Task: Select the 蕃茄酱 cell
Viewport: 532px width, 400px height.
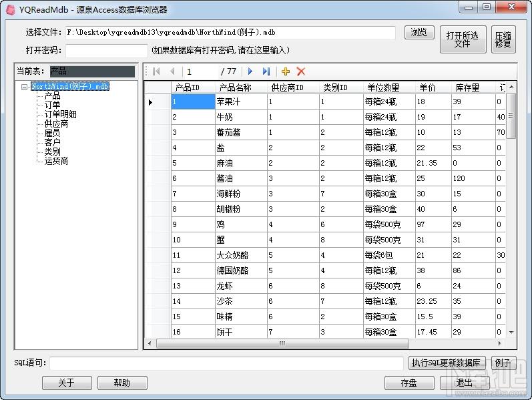Action: click(x=241, y=132)
